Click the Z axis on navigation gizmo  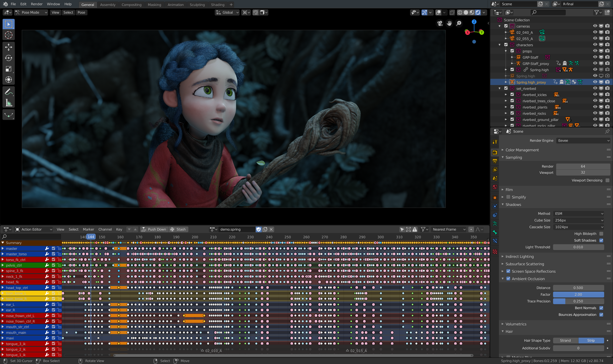474,22
